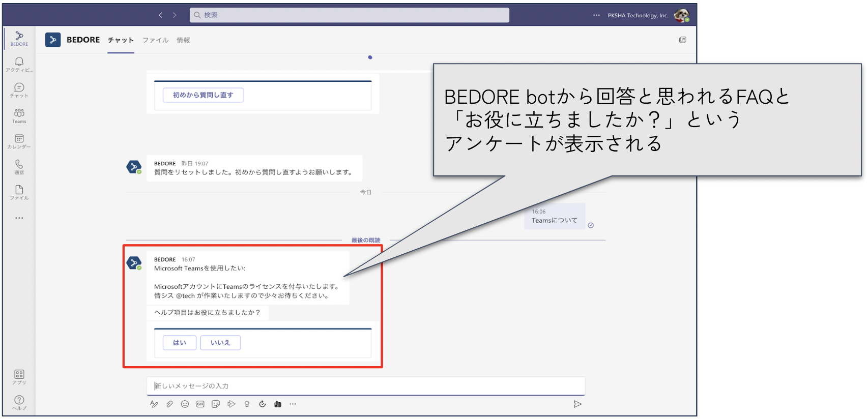Open the user profile avatar
Viewport: 868px width, 419px height.
tap(681, 15)
